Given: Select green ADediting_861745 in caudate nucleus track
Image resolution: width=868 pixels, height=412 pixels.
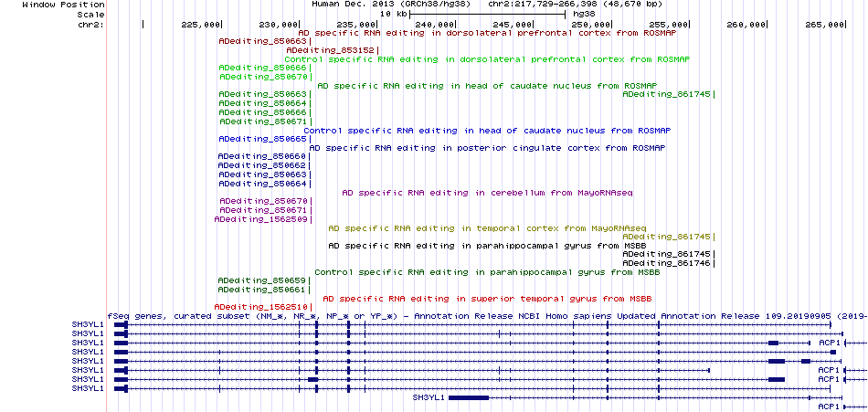Looking at the screenshot, I should (666, 95).
